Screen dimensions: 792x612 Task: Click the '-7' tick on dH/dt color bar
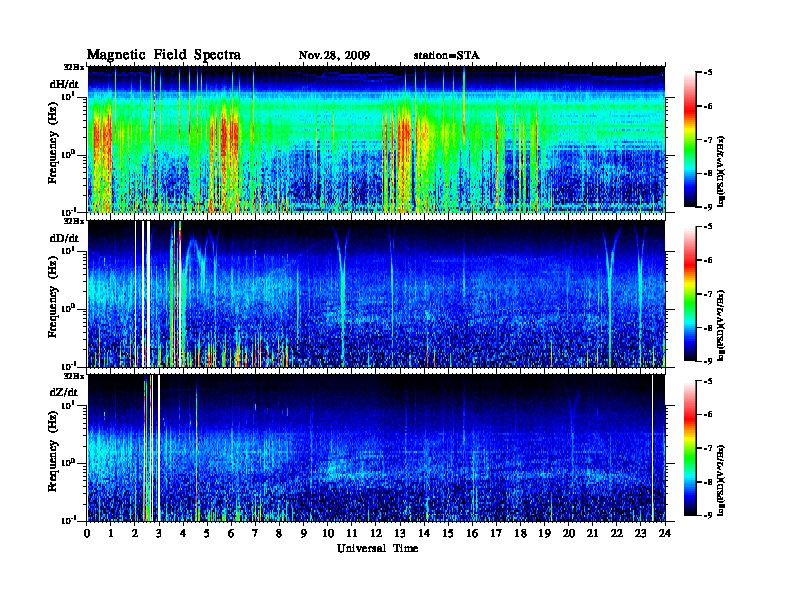(x=708, y=140)
